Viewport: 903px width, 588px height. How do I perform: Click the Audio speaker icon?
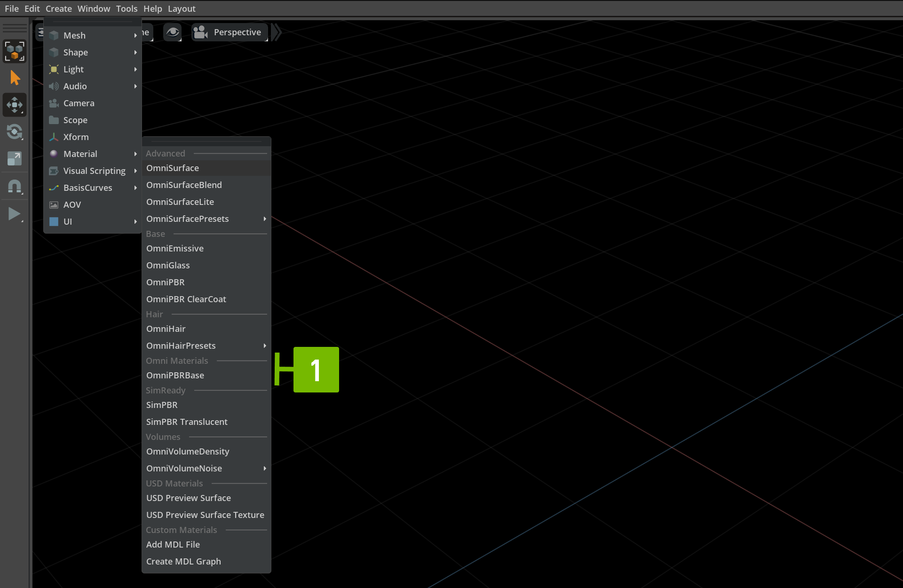pyautogui.click(x=54, y=86)
